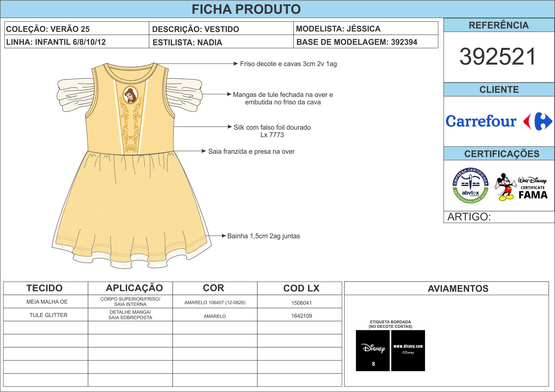Click the Mickey Mouse figure
The height and width of the screenshot is (392, 555).
point(505,187)
